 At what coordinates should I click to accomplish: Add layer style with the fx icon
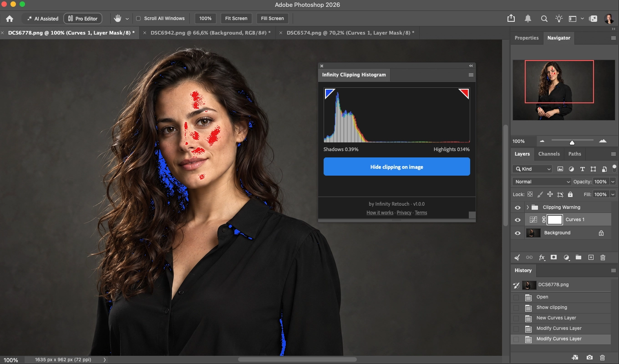click(x=542, y=258)
